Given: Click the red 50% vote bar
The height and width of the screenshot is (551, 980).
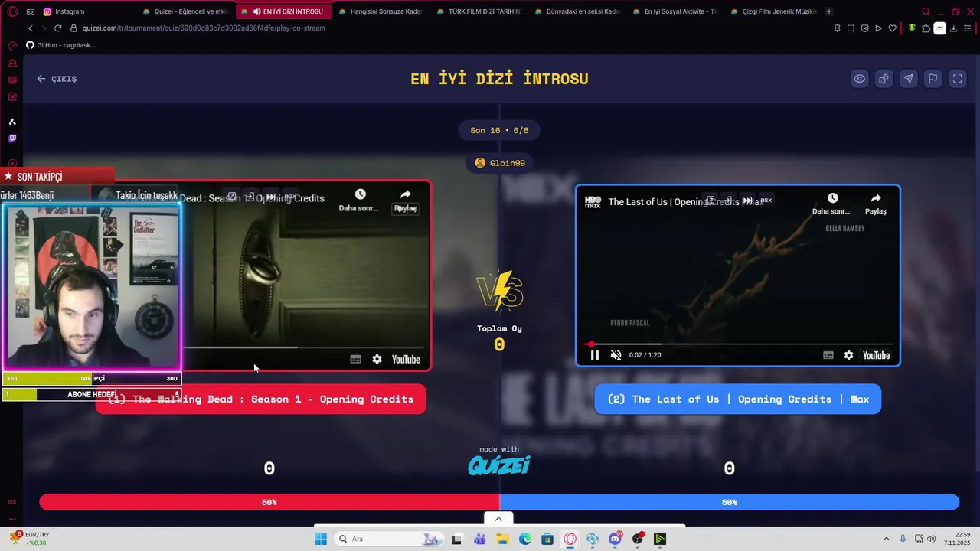Looking at the screenshot, I should (x=269, y=502).
